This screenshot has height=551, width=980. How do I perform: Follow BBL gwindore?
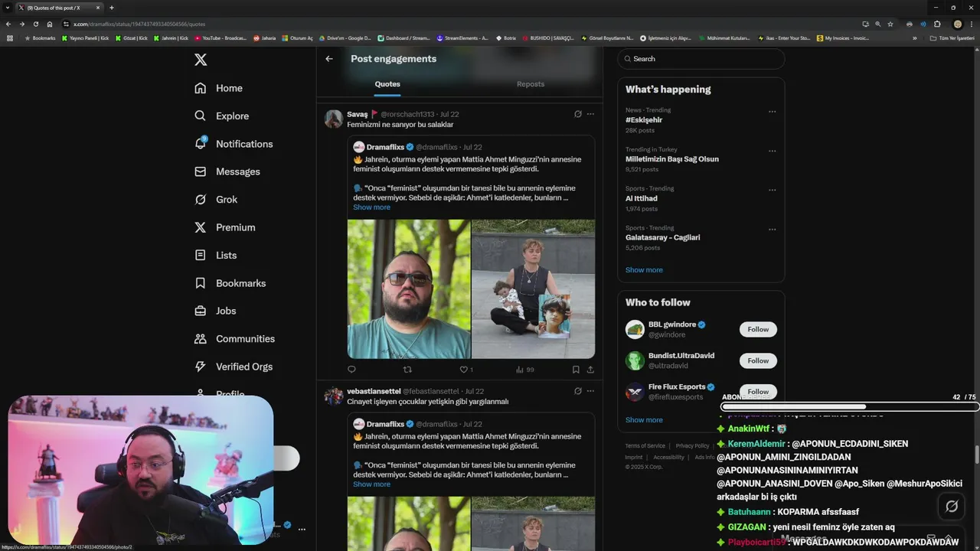pyautogui.click(x=758, y=329)
